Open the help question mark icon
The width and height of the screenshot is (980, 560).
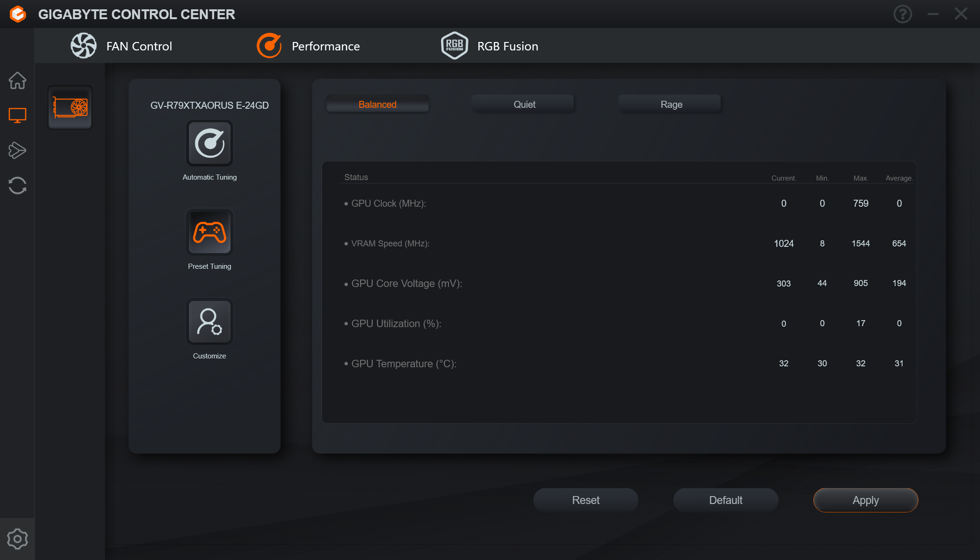click(903, 14)
